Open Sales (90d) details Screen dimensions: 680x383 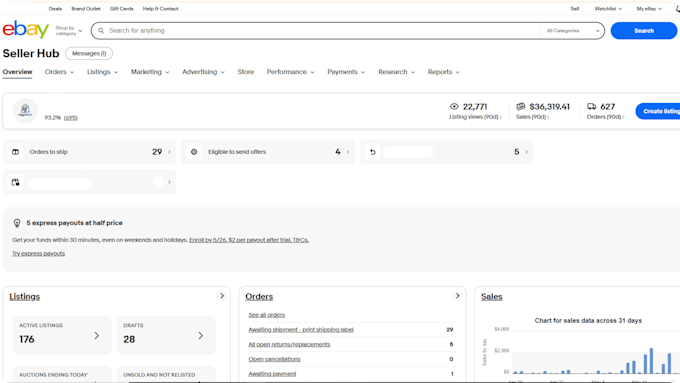532,117
